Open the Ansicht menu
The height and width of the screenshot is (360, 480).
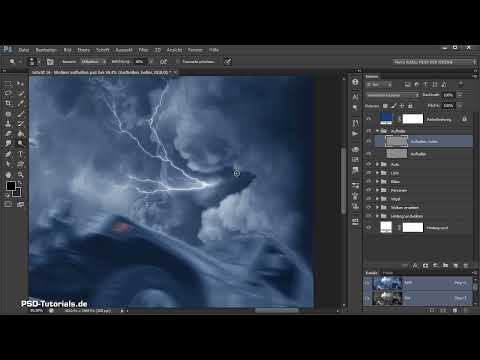[174, 50]
